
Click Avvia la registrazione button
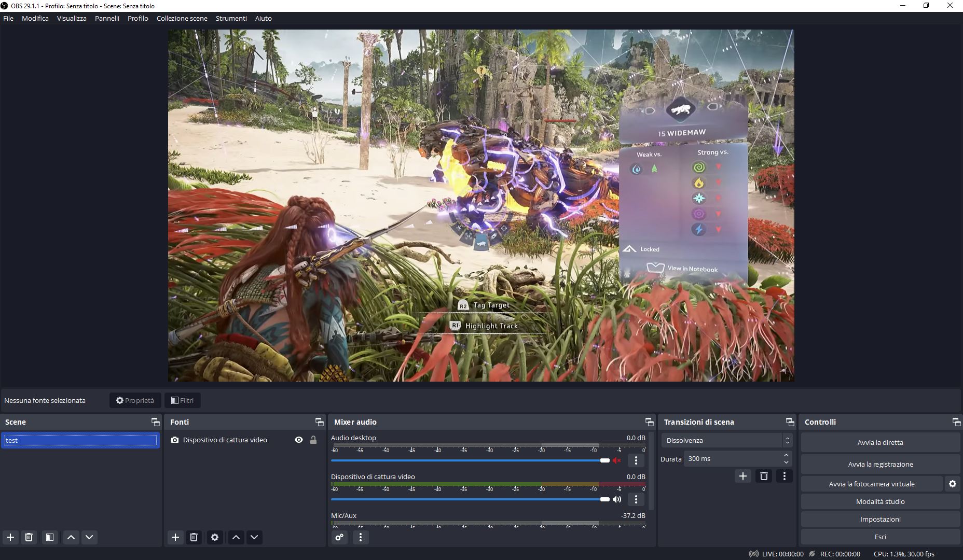point(881,464)
